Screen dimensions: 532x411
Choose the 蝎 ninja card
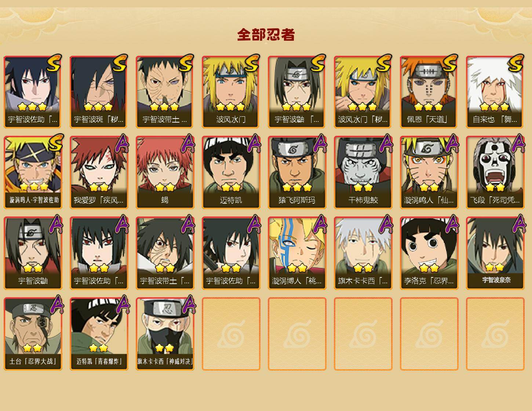pyautogui.click(x=165, y=172)
